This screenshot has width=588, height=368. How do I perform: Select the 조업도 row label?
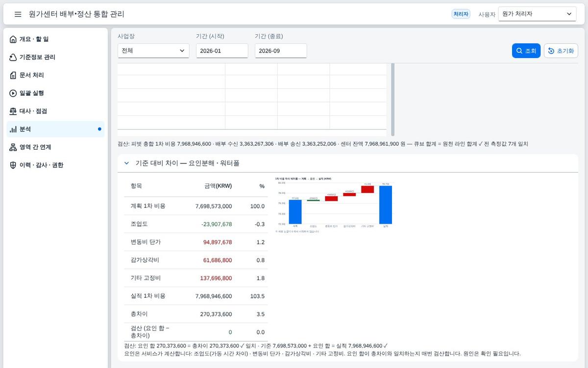139,224
